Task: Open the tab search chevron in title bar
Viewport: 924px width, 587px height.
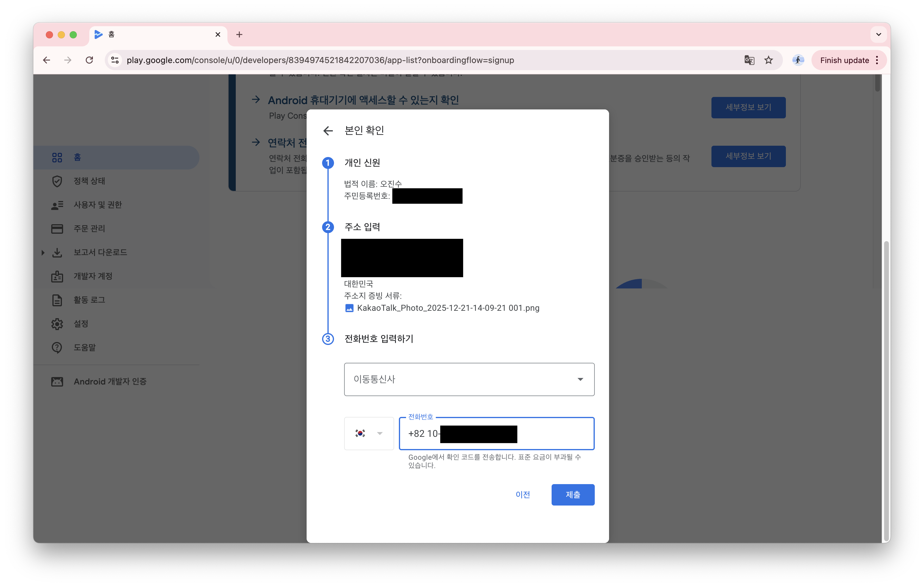Action: tap(878, 34)
